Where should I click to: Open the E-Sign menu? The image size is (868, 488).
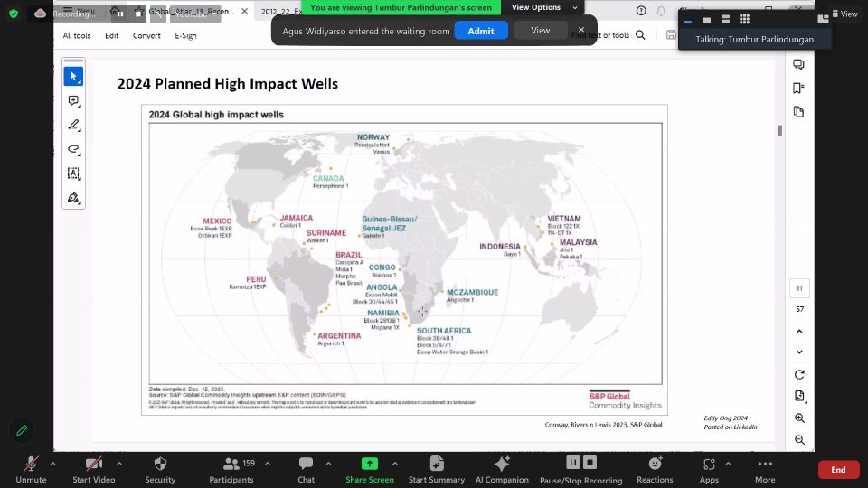tap(185, 35)
